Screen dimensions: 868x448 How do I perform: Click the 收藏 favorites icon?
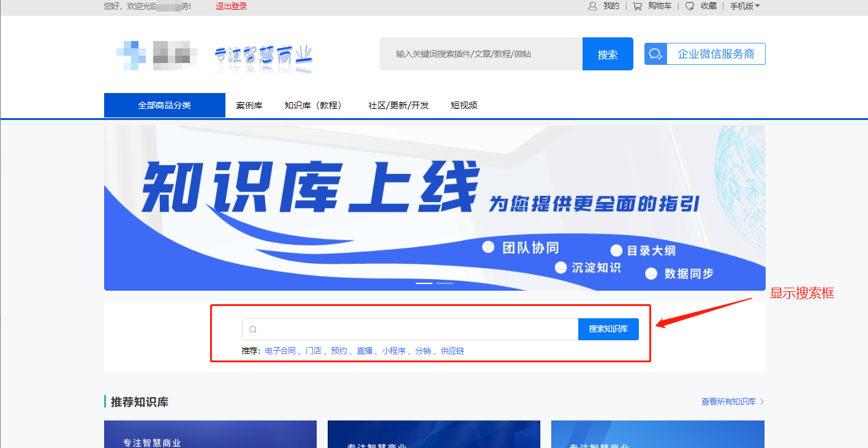pyautogui.click(x=690, y=6)
